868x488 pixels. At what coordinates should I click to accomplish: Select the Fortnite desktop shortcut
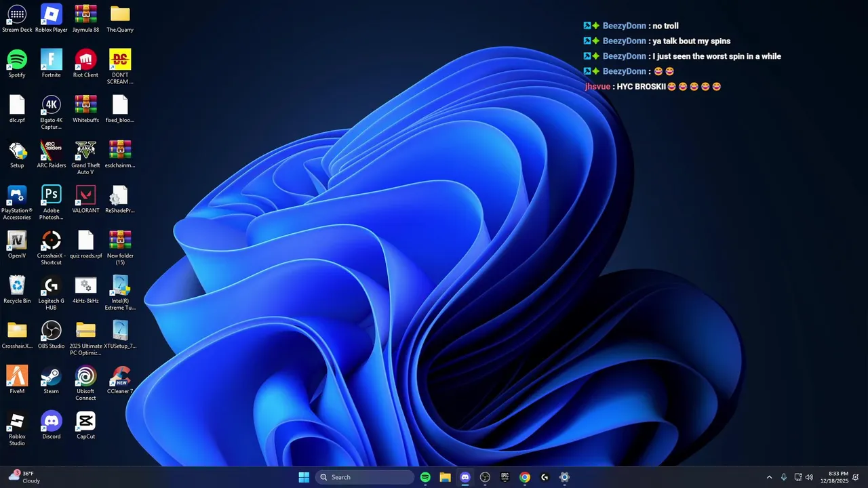[52, 64]
